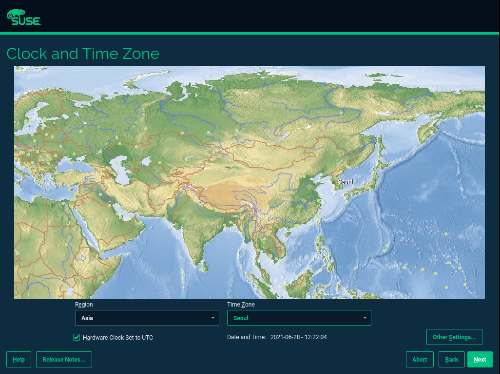Image resolution: width=500 pixels, height=374 pixels.
Task: Go Back to previous step
Action: pyautogui.click(x=451, y=360)
